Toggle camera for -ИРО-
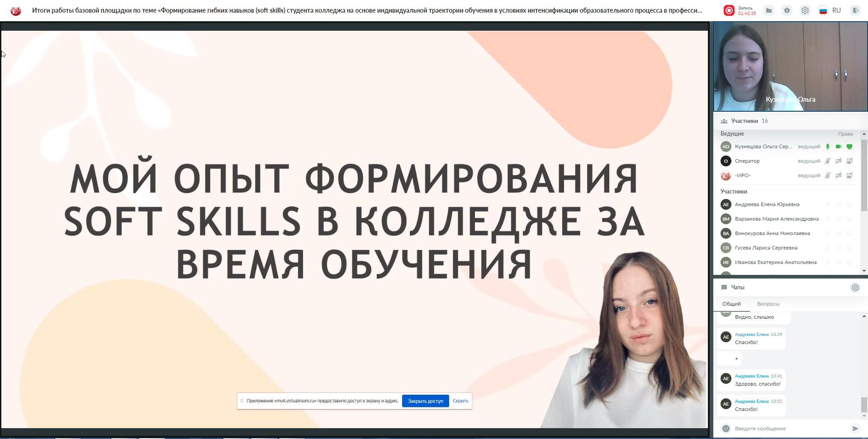The height and width of the screenshot is (439, 868). (838, 175)
